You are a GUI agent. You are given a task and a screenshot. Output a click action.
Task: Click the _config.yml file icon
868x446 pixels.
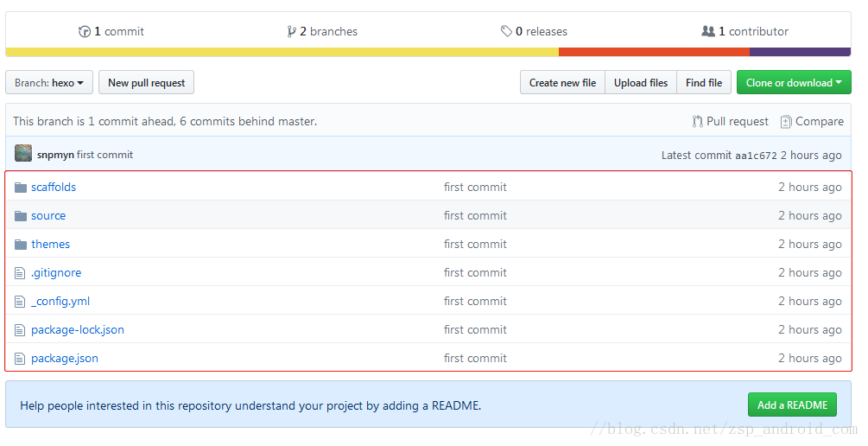(20, 302)
